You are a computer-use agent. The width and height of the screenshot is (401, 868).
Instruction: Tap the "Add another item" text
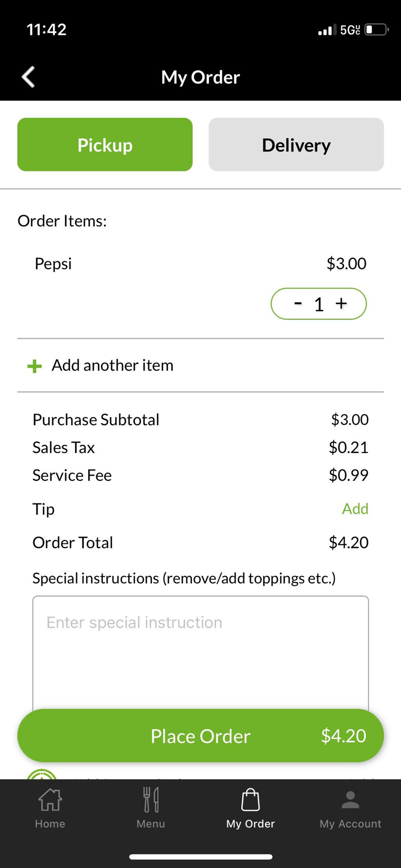click(112, 365)
